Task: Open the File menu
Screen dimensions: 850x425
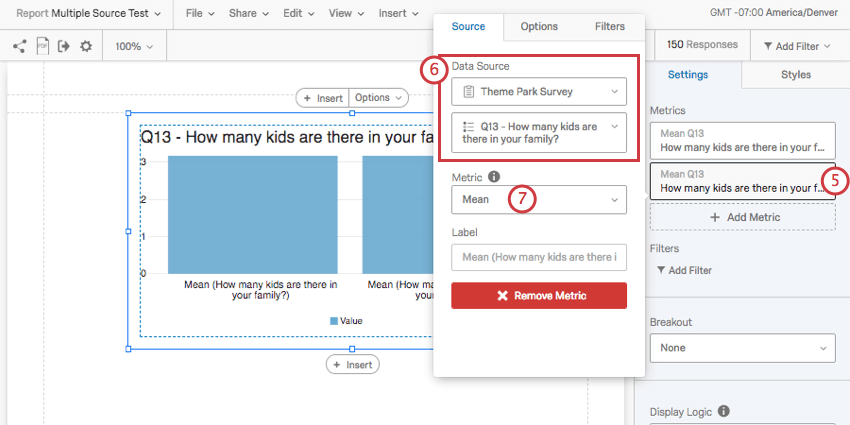Action: 200,14
